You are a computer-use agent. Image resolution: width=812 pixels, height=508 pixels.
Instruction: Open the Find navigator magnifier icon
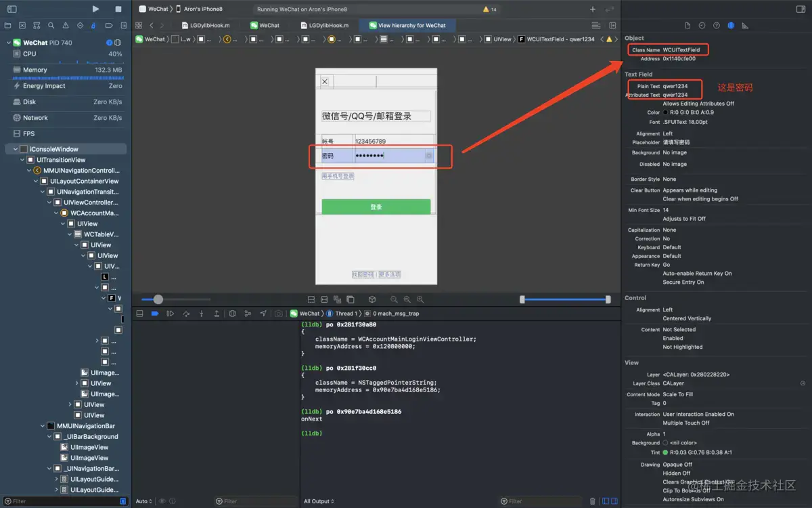pyautogui.click(x=51, y=25)
